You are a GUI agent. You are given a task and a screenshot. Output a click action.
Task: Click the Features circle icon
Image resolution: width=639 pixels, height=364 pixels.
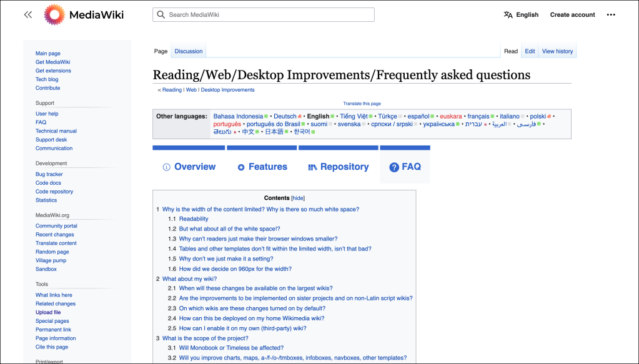pos(241,167)
